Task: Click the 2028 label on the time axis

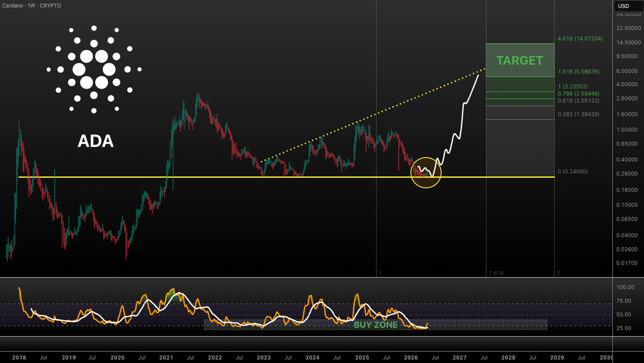Action: (509, 357)
